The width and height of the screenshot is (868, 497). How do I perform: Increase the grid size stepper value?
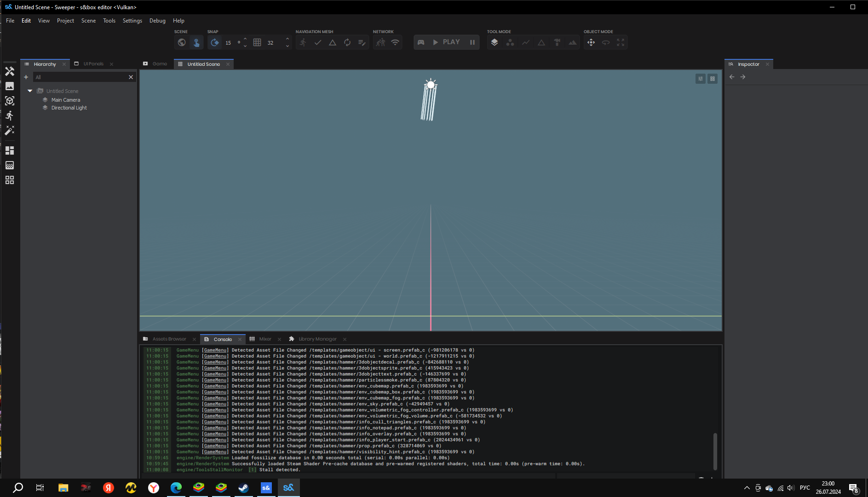tap(287, 39)
